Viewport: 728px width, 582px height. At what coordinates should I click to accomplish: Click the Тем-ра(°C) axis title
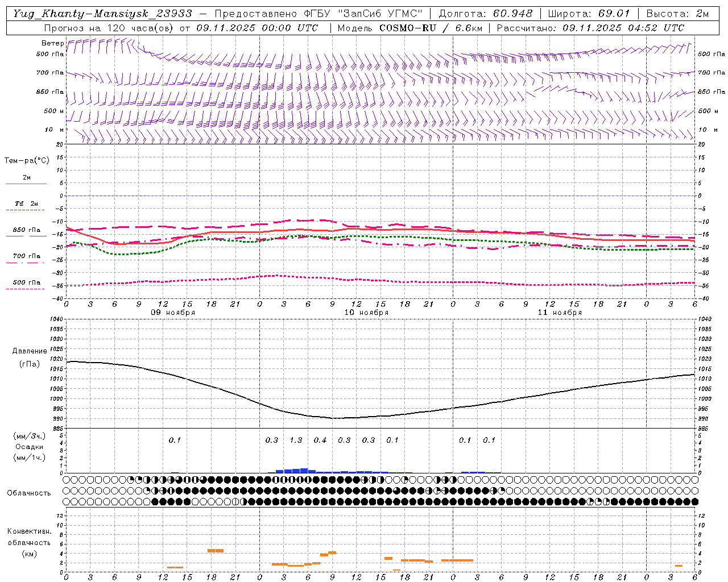(x=27, y=161)
